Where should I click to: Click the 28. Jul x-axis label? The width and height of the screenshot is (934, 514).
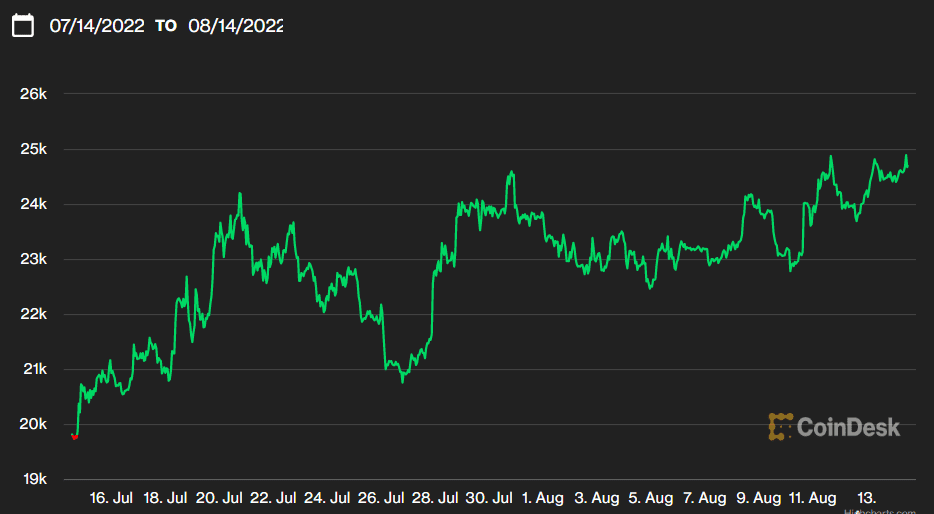point(435,498)
